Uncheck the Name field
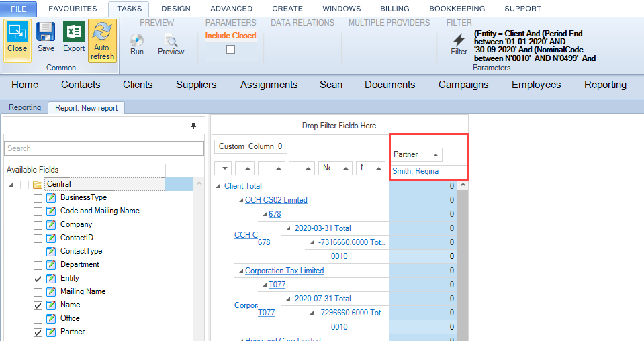The image size is (644, 341). coord(38,305)
